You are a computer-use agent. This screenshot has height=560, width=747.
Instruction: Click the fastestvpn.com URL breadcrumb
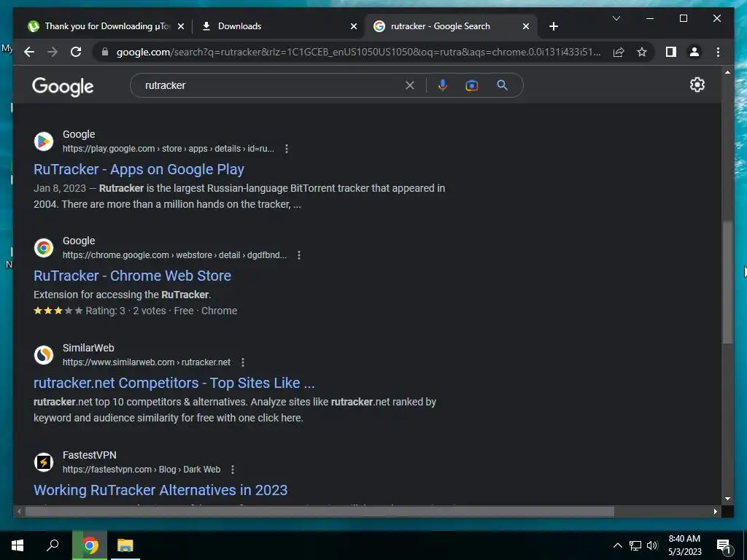point(142,470)
